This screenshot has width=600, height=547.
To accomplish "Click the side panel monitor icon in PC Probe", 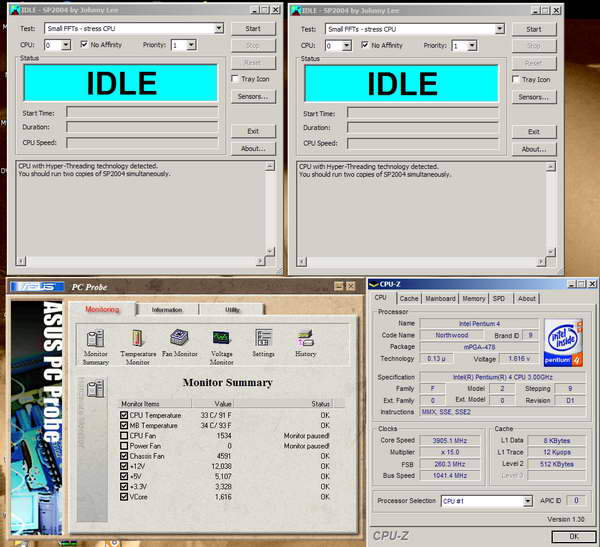I will (x=95, y=389).
